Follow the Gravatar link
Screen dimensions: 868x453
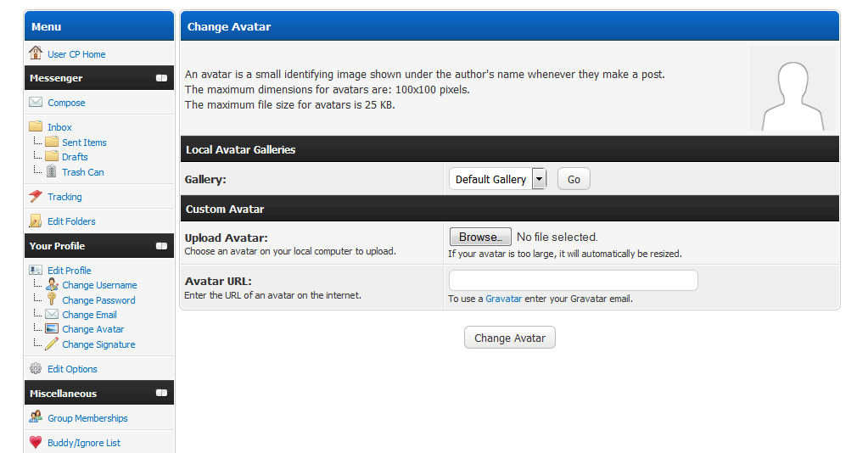503,299
